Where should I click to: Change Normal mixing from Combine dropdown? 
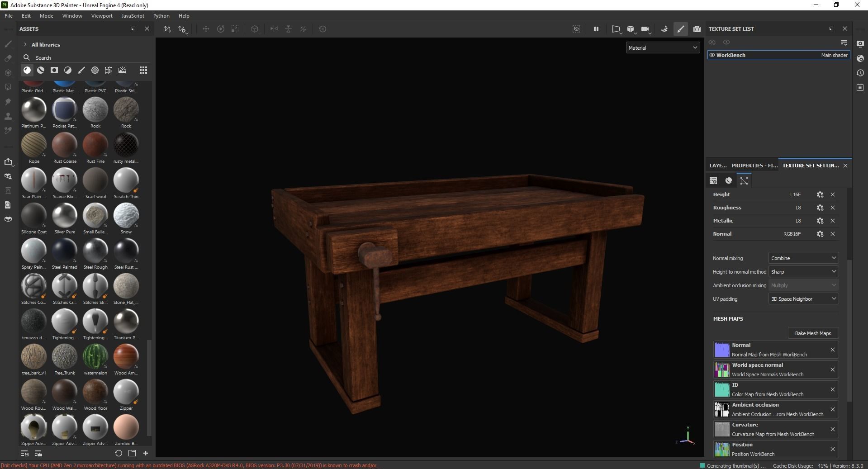[803, 258]
